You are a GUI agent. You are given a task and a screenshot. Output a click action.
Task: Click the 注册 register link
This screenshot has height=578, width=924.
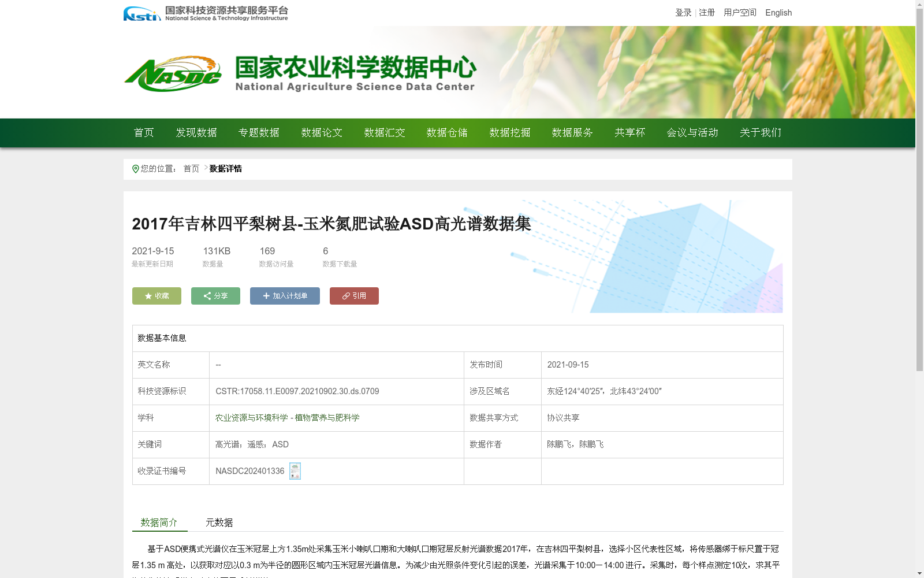pos(707,13)
